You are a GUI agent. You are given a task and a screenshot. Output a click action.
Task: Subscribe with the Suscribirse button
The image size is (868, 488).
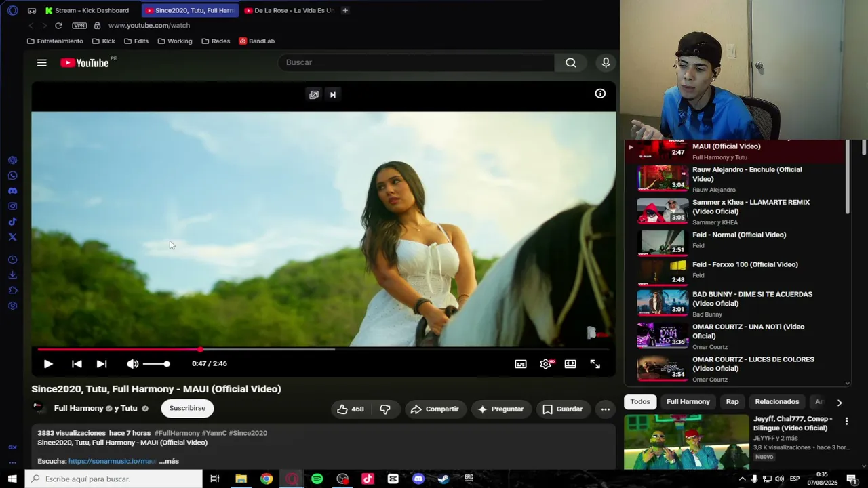pos(187,408)
